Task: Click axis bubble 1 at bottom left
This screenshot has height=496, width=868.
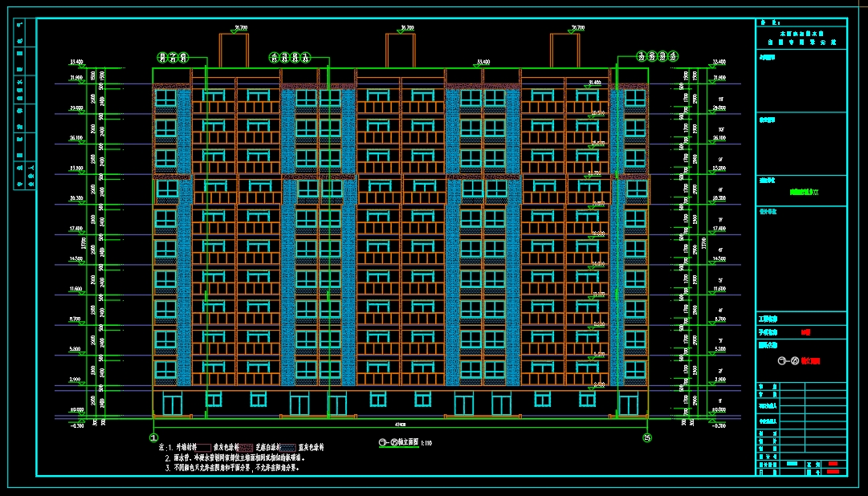Action: click(153, 437)
